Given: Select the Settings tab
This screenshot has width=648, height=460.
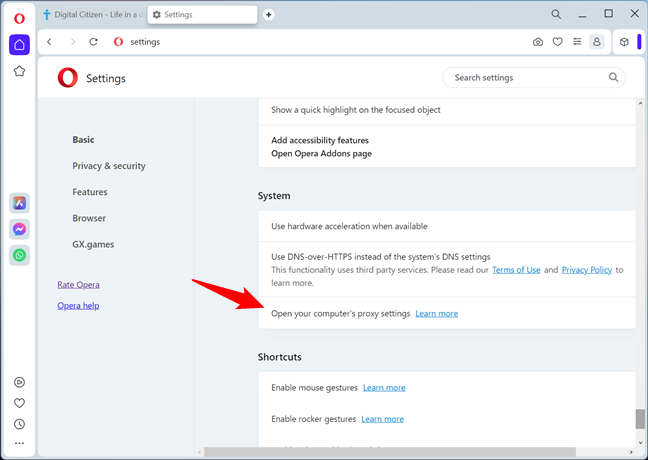Looking at the screenshot, I should point(202,15).
